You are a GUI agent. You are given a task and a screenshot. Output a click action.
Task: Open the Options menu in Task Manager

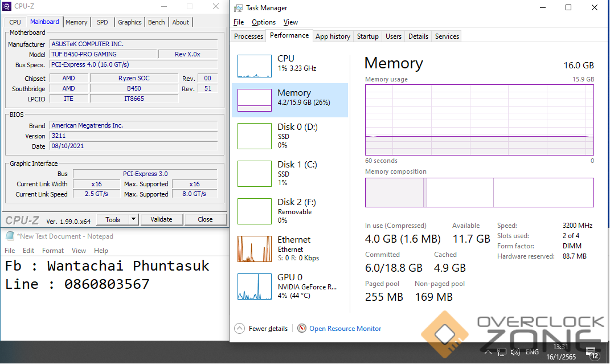[x=264, y=22]
